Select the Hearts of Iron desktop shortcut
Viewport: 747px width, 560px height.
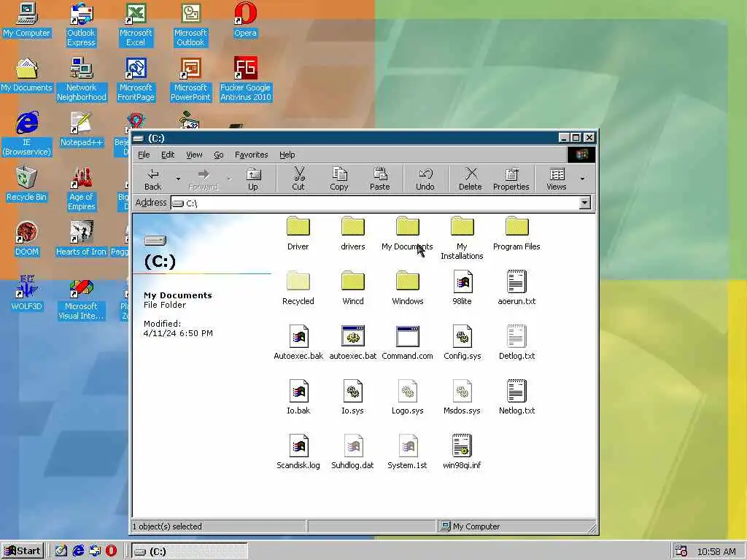click(x=81, y=238)
